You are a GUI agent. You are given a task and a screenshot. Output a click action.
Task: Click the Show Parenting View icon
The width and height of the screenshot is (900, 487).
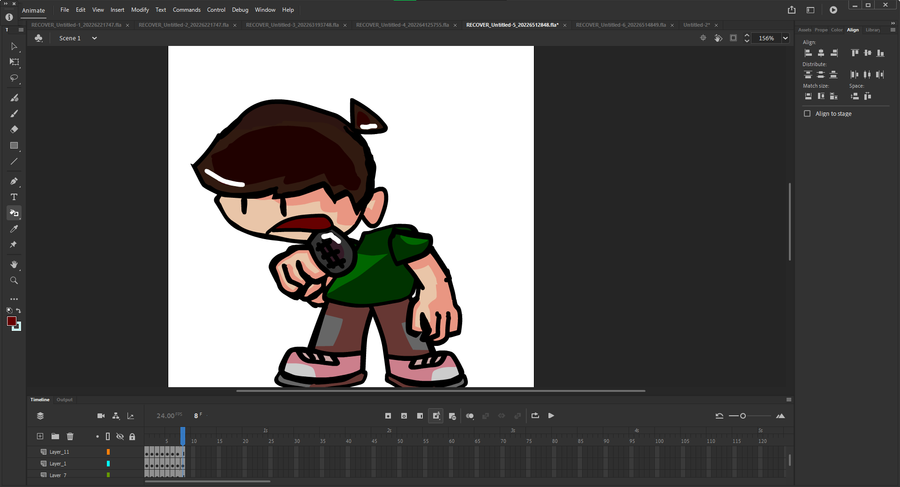coord(116,416)
